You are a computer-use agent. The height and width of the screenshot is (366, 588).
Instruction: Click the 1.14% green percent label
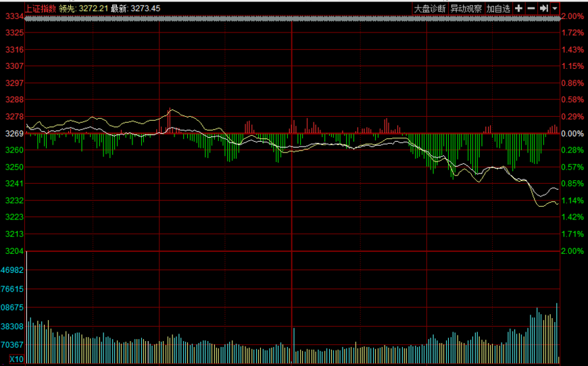[x=572, y=201]
